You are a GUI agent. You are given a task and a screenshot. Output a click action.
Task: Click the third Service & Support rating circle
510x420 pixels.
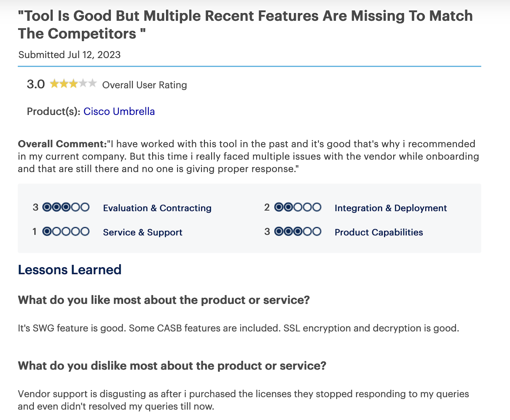point(66,231)
